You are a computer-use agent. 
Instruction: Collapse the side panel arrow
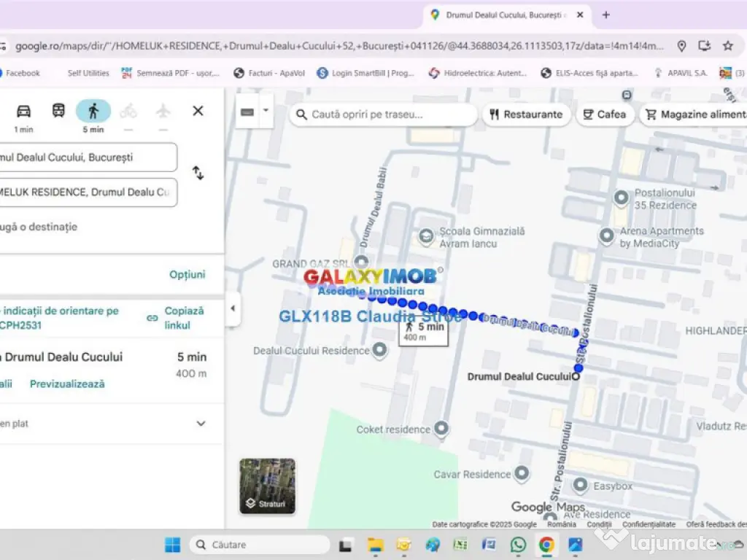click(x=233, y=308)
